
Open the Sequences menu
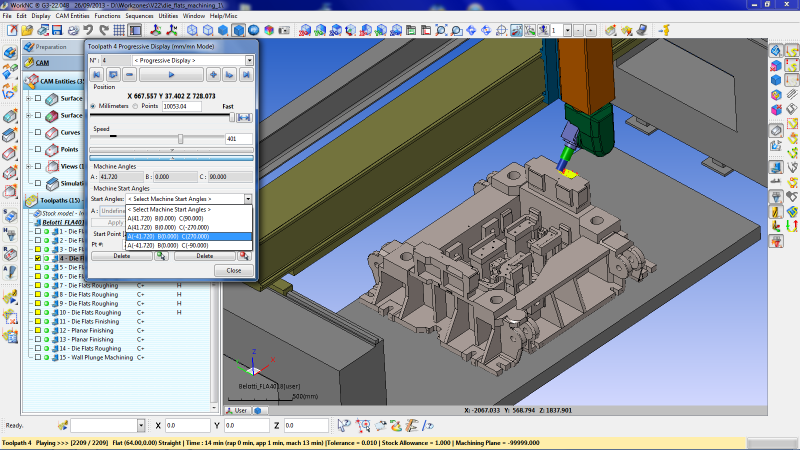tap(139, 16)
